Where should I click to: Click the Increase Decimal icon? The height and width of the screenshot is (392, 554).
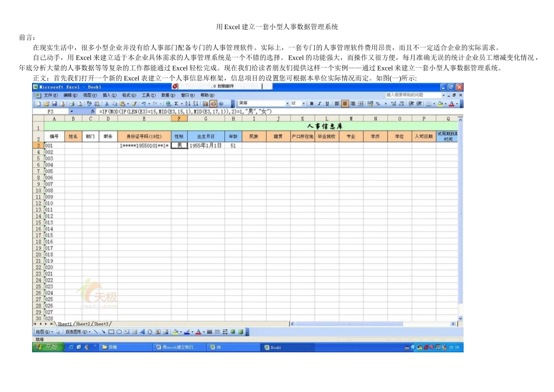393,104
